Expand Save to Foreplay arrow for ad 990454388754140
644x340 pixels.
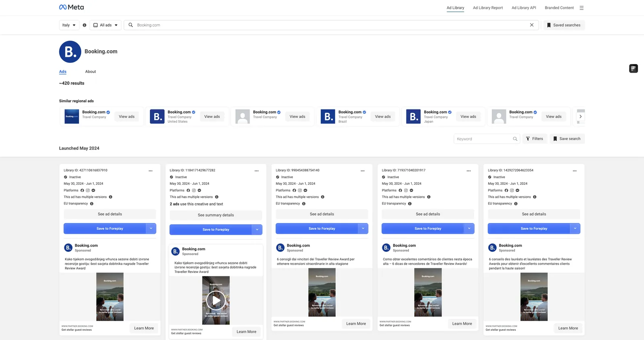coord(363,229)
